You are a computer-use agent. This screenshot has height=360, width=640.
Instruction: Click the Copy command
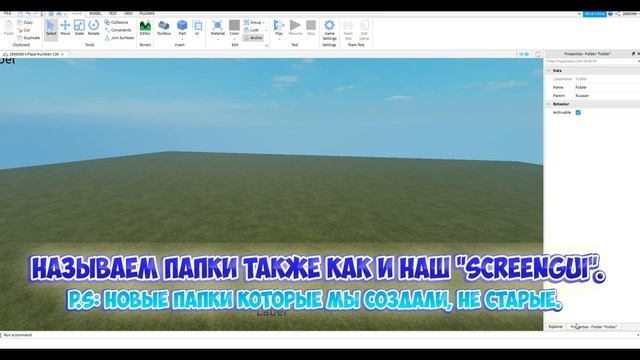(25, 22)
